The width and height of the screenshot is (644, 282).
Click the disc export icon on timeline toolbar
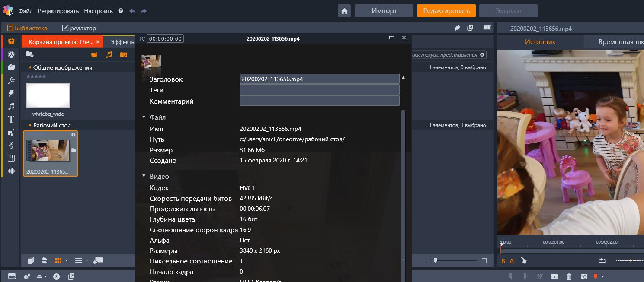coord(56,276)
